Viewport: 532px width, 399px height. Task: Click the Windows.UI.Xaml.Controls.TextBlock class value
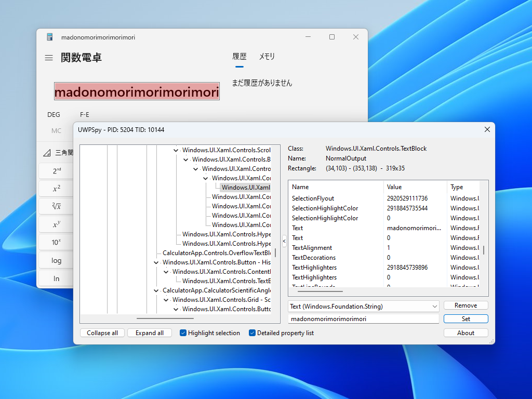376,149
